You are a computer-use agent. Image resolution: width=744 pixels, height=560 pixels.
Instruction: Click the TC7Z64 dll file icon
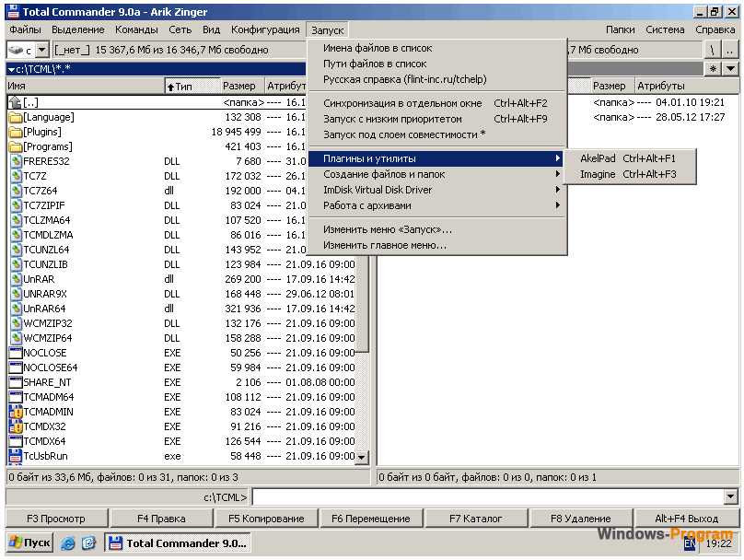[x=17, y=191]
